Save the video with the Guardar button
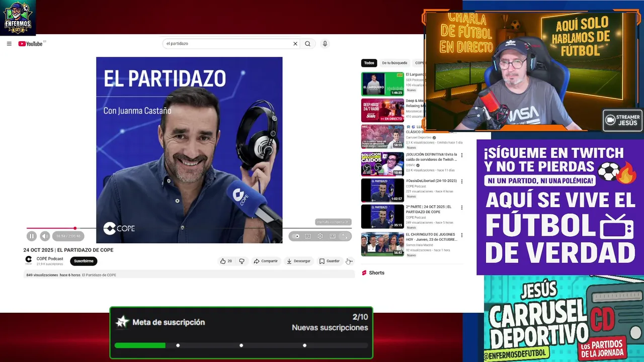This screenshot has width=644, height=362. (330, 261)
